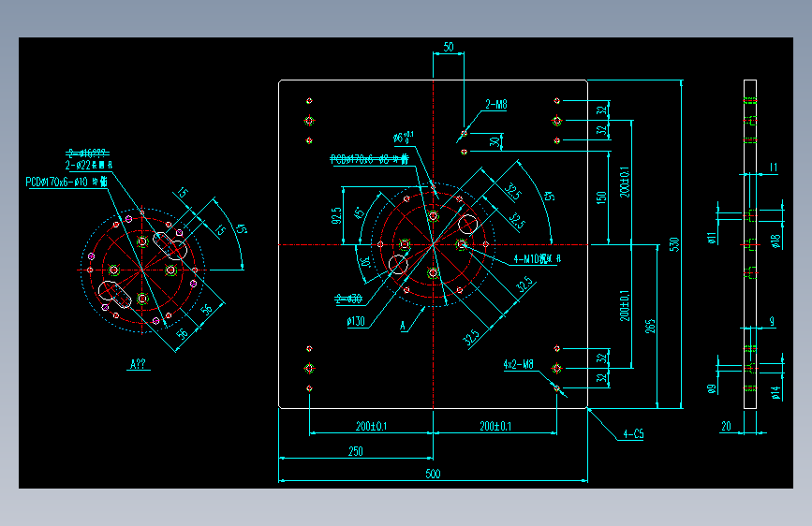The width and height of the screenshot is (812, 526).
Task: Click the 92.5 vertical dimension
Action: point(336,216)
